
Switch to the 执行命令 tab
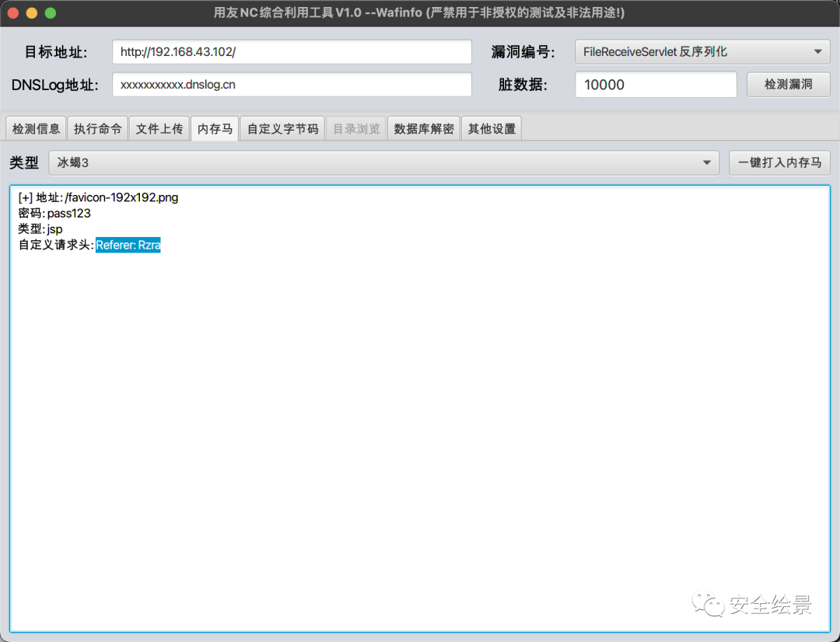(97, 129)
